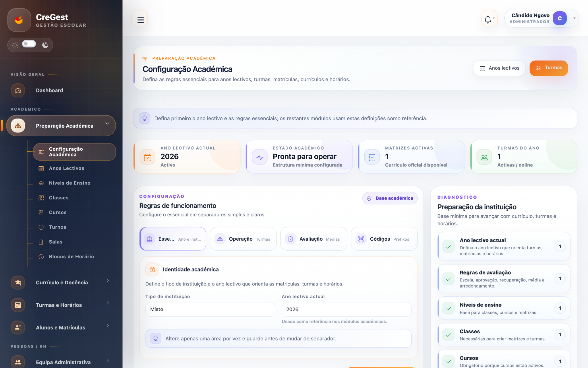The height and width of the screenshot is (368, 588).
Task: Expand the Alunos e Matrículas chevron
Action: [x=108, y=325]
